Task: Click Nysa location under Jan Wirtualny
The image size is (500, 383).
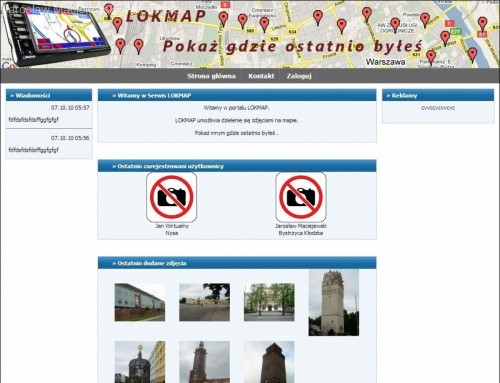Action: pyautogui.click(x=172, y=233)
